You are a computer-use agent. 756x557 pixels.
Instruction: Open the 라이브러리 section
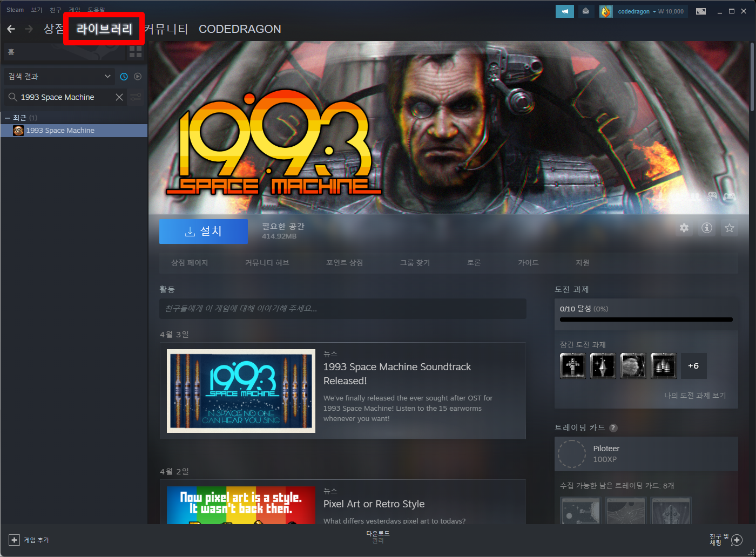104,29
